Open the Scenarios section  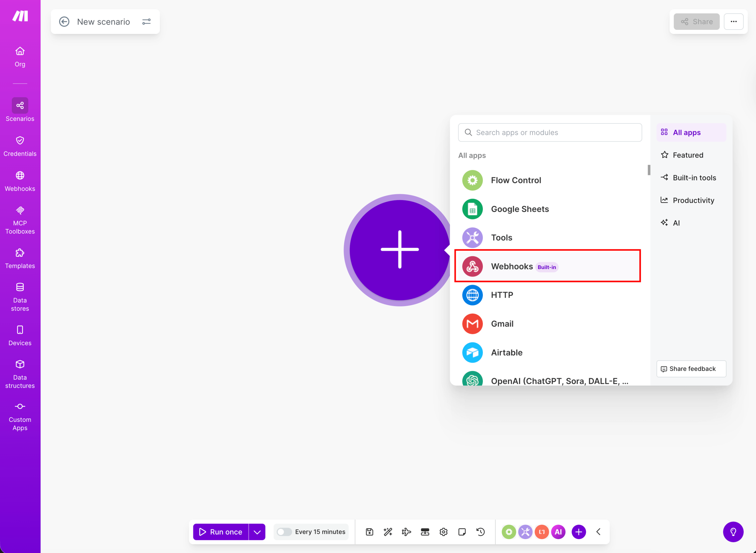click(20, 110)
